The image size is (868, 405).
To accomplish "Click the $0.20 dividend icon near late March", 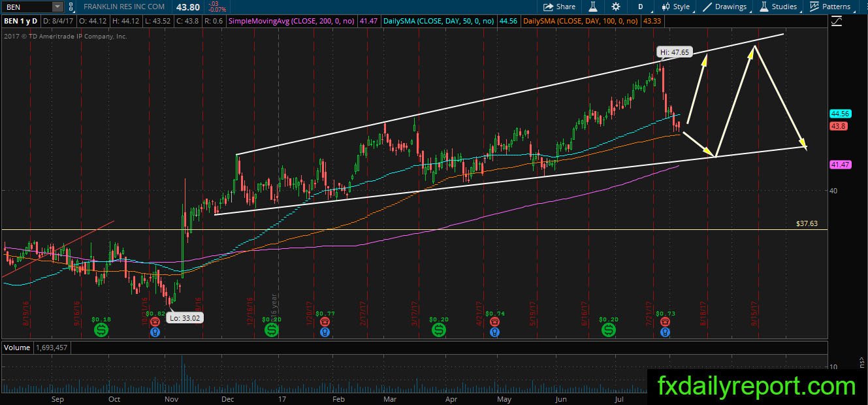I will 438,331.
